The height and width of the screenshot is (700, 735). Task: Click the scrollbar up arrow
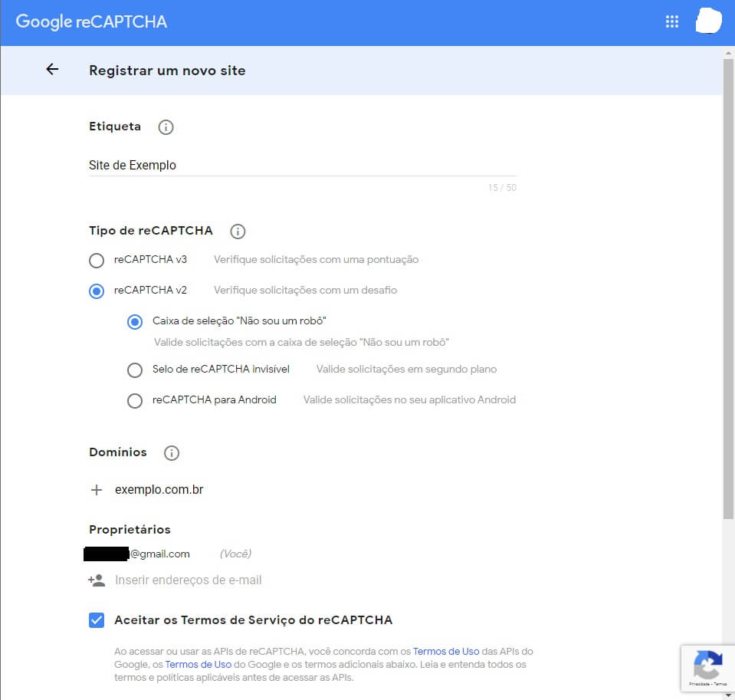[728, 52]
